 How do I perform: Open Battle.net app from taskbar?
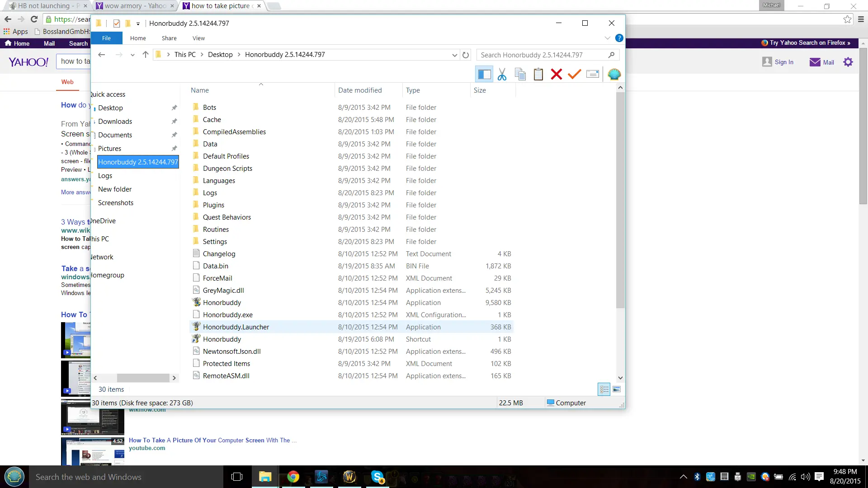coord(321,477)
